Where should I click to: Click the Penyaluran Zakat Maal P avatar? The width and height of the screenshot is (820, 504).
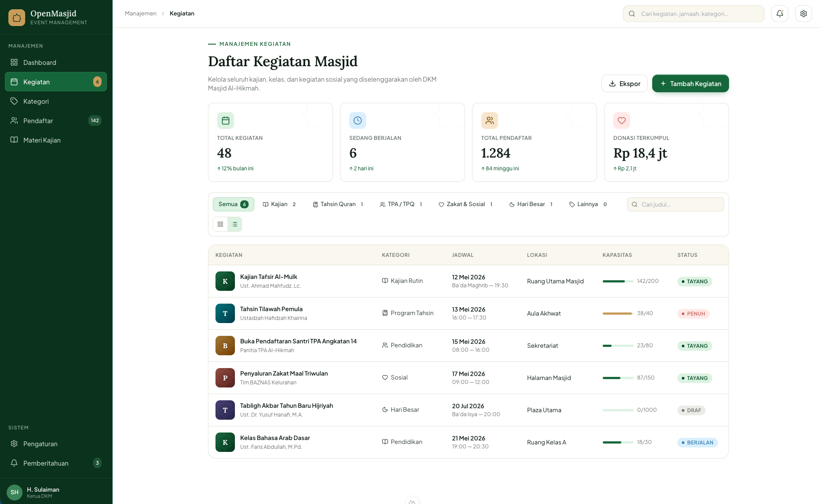point(225,378)
